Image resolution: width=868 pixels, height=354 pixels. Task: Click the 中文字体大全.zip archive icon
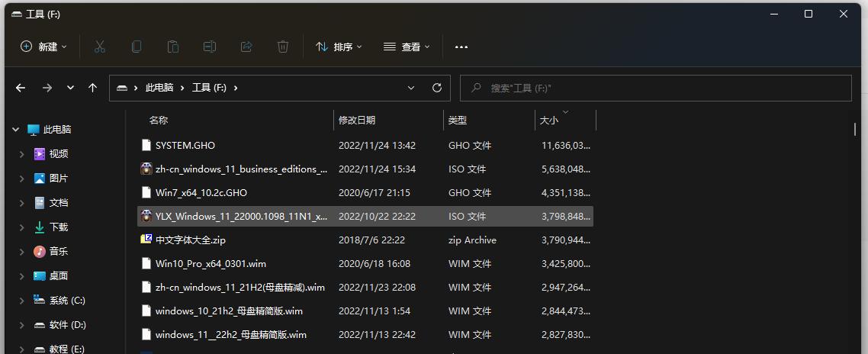click(x=146, y=240)
